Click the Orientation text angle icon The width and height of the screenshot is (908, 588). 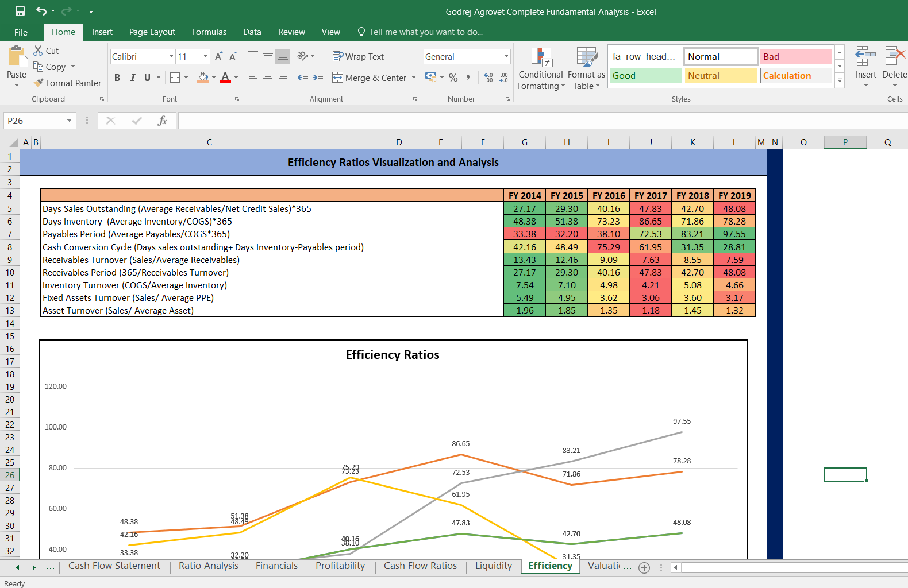click(x=303, y=56)
